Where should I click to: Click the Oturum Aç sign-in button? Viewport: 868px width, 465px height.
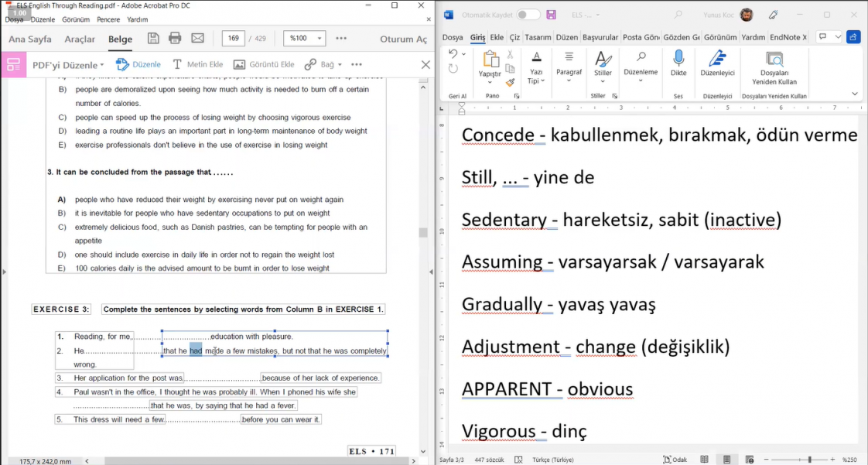[403, 39]
